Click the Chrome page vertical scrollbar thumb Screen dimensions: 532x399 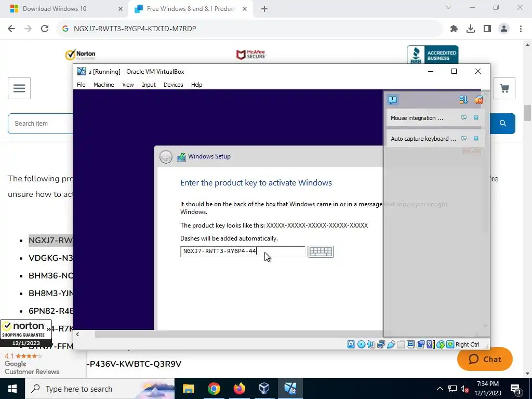click(x=528, y=113)
